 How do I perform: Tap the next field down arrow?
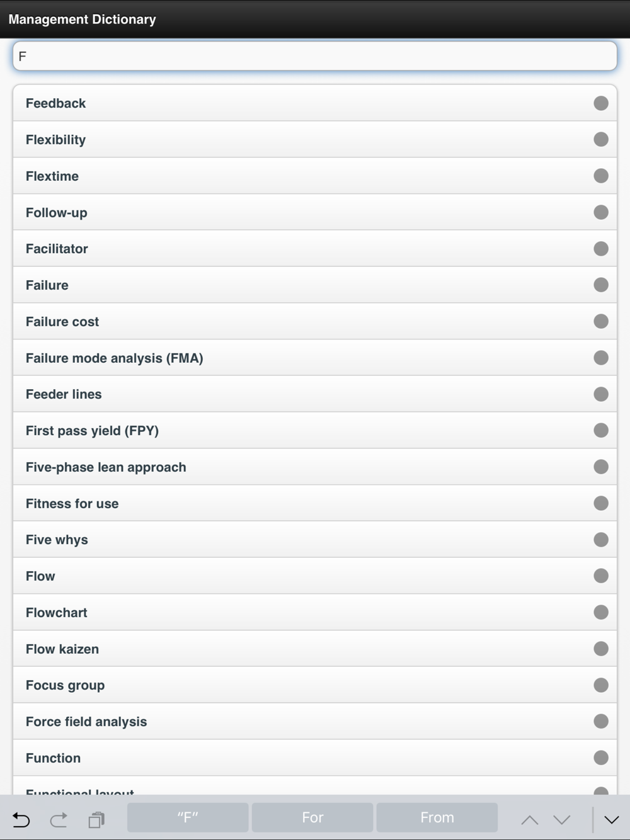point(561,819)
